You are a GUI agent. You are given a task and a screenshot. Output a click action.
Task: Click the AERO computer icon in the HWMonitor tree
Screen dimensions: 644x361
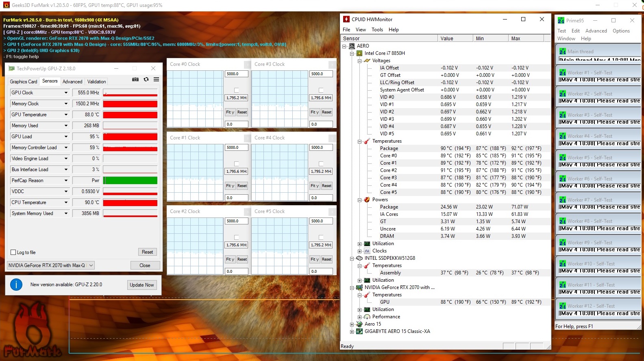click(352, 46)
